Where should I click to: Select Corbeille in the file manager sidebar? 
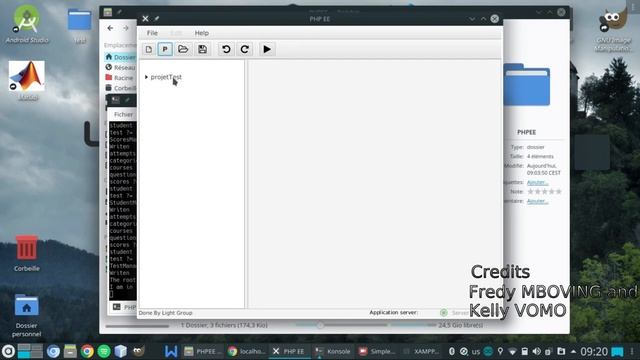120,88
